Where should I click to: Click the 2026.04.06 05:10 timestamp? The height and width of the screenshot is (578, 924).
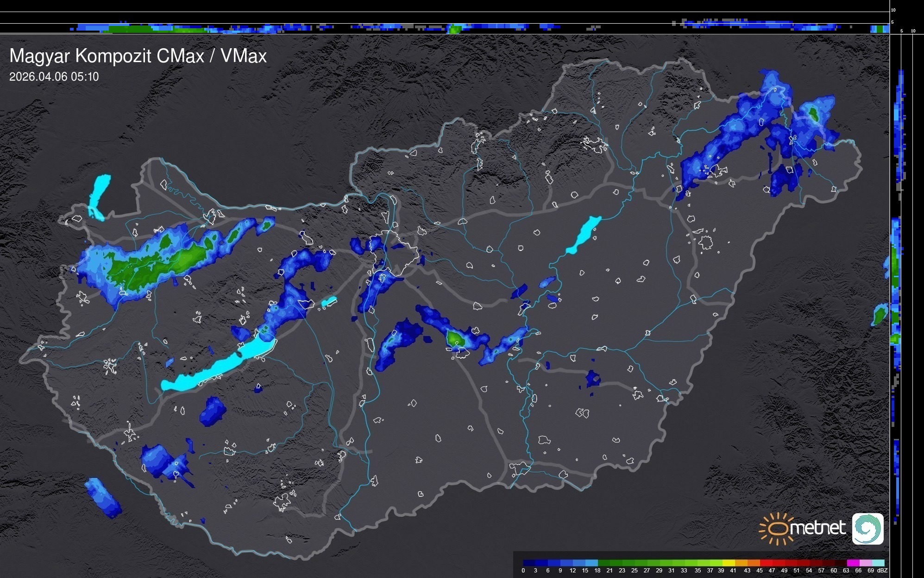point(54,77)
